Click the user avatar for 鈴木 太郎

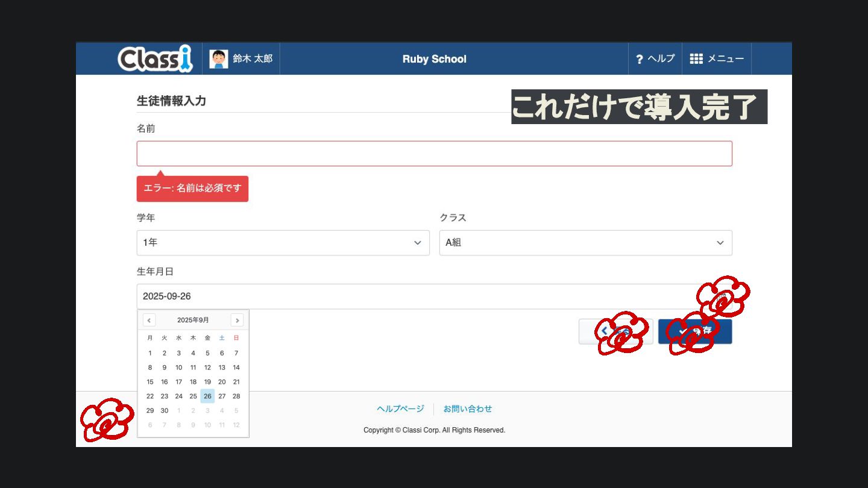coord(219,58)
